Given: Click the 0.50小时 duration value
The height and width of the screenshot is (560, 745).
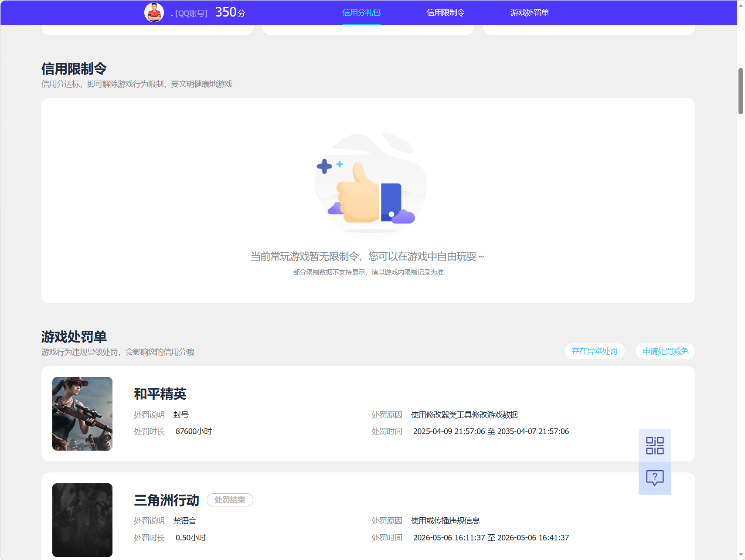Looking at the screenshot, I should 191,538.
